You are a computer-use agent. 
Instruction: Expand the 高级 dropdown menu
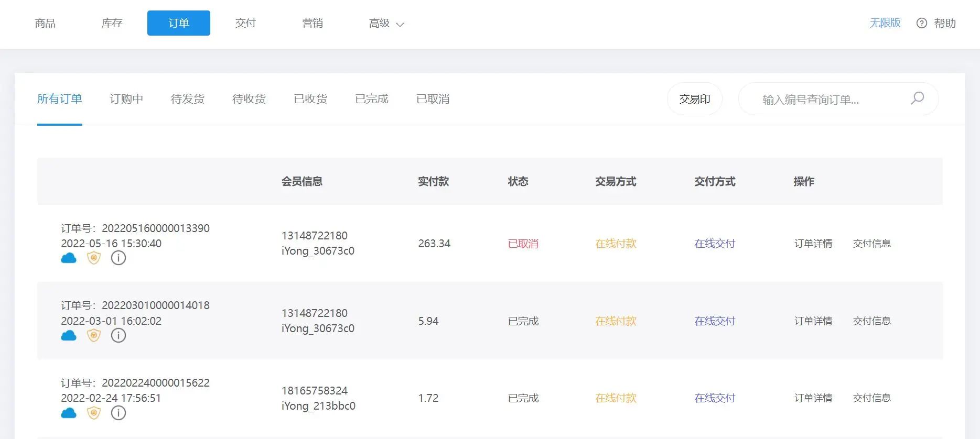click(386, 24)
